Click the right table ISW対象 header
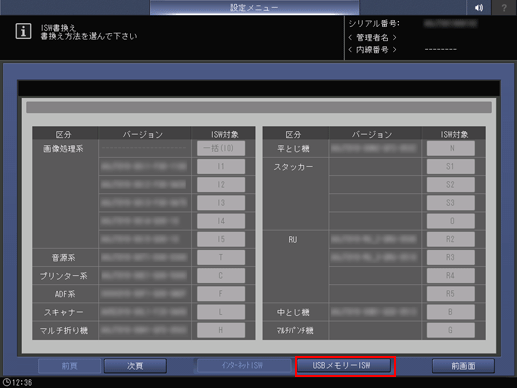Image resolution: width=517 pixels, height=388 pixels. click(x=455, y=134)
